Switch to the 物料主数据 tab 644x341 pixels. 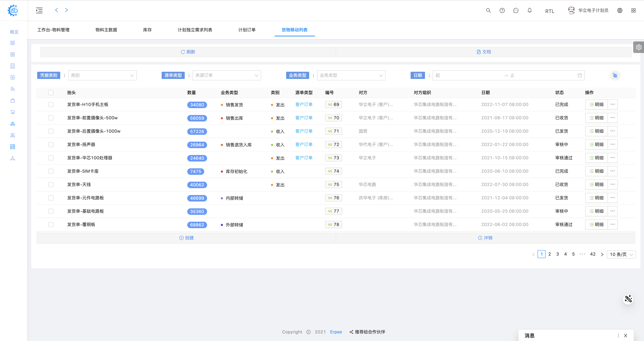[106, 30]
